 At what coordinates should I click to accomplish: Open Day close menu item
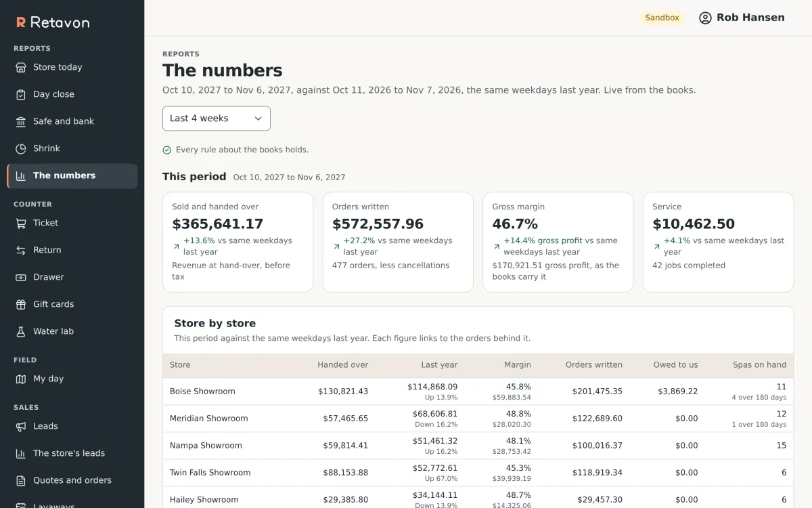click(72, 94)
